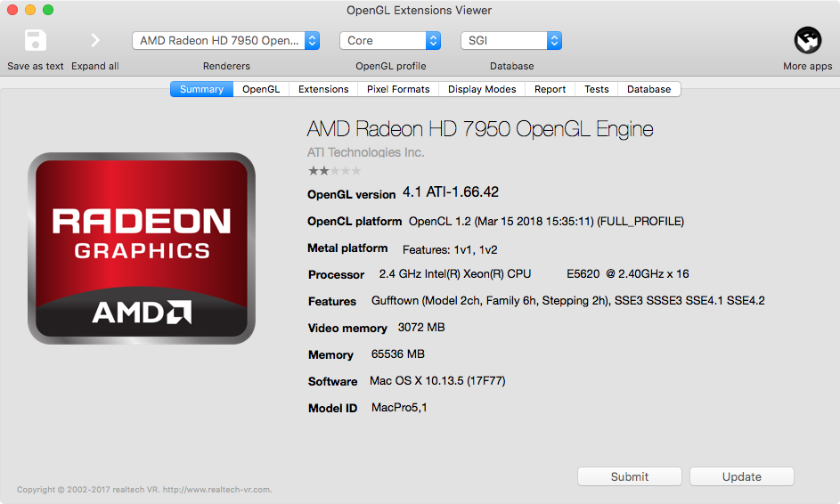The width and height of the screenshot is (840, 504).
Task: Click the Update button
Action: click(x=741, y=476)
